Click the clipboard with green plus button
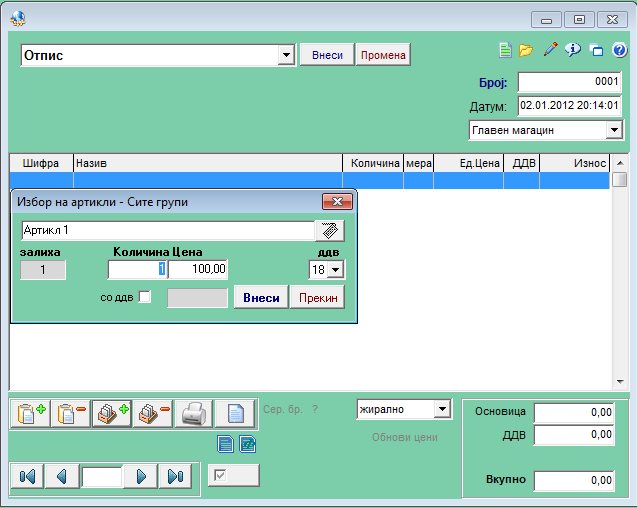Screen dimensions: 637x508 (x=29, y=413)
